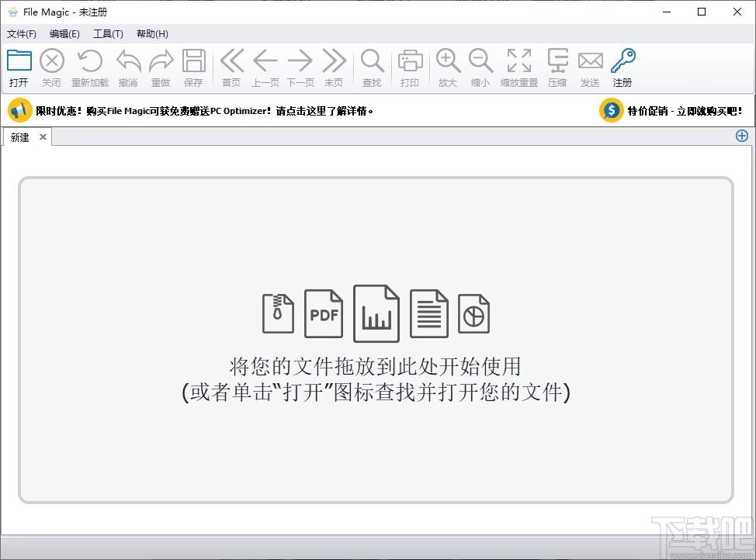Zoom in with the 放大 icon
Image resolution: width=756 pixels, height=560 pixels.
[x=448, y=61]
